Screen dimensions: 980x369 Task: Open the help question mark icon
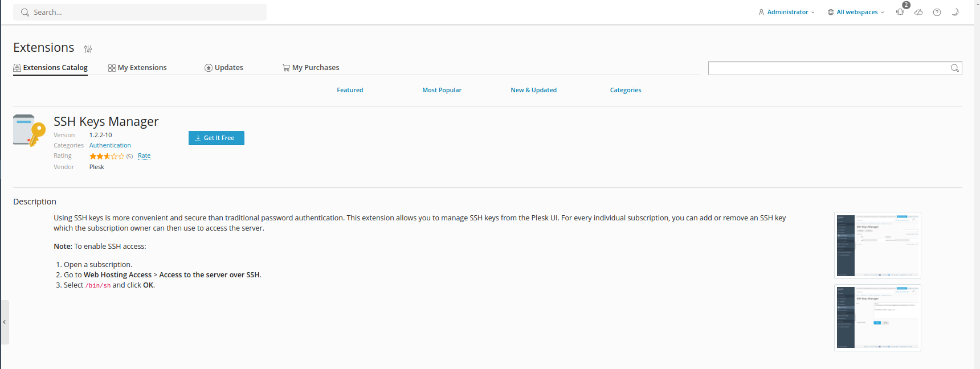[x=937, y=12]
